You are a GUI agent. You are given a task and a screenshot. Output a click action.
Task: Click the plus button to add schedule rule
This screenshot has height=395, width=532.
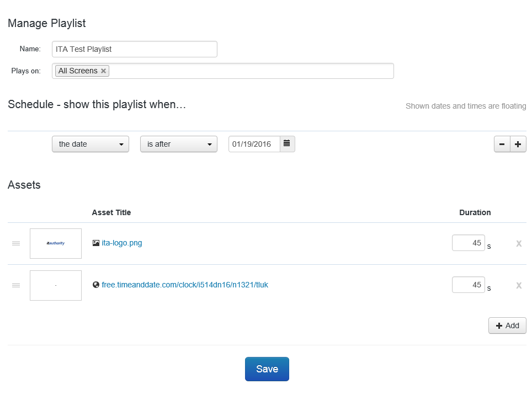[x=518, y=144]
